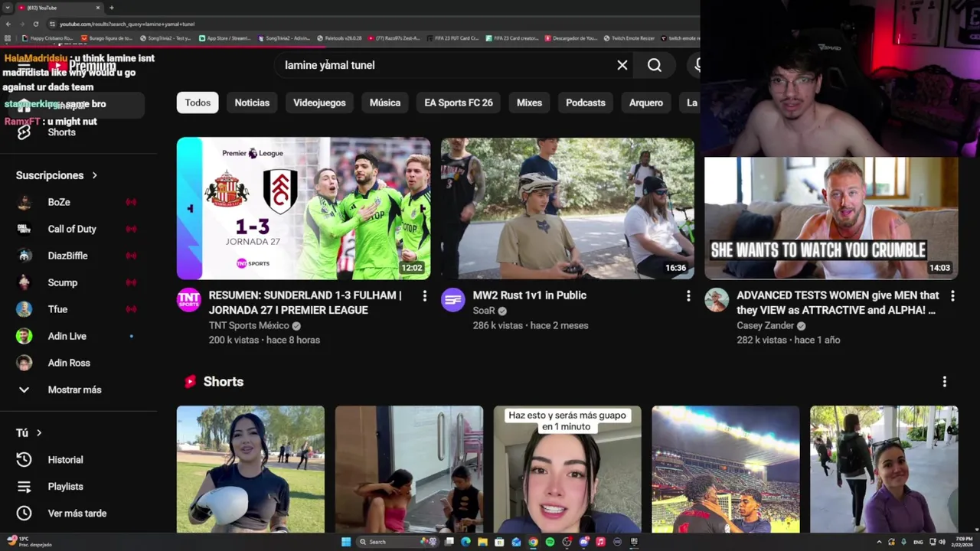Click the Tfue channel avatar icon
The height and width of the screenshot is (551, 980).
24,309
